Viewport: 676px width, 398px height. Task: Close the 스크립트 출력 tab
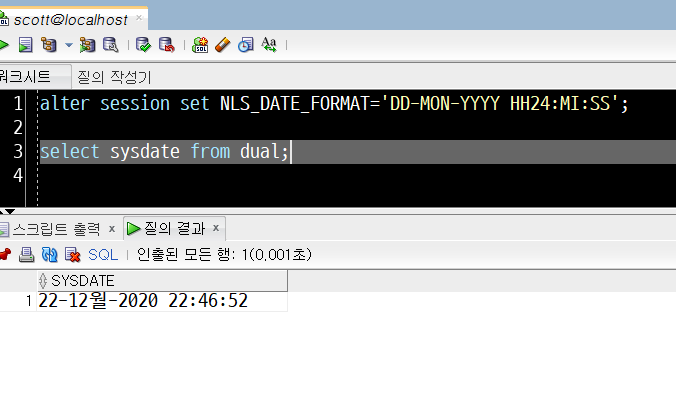(112, 229)
